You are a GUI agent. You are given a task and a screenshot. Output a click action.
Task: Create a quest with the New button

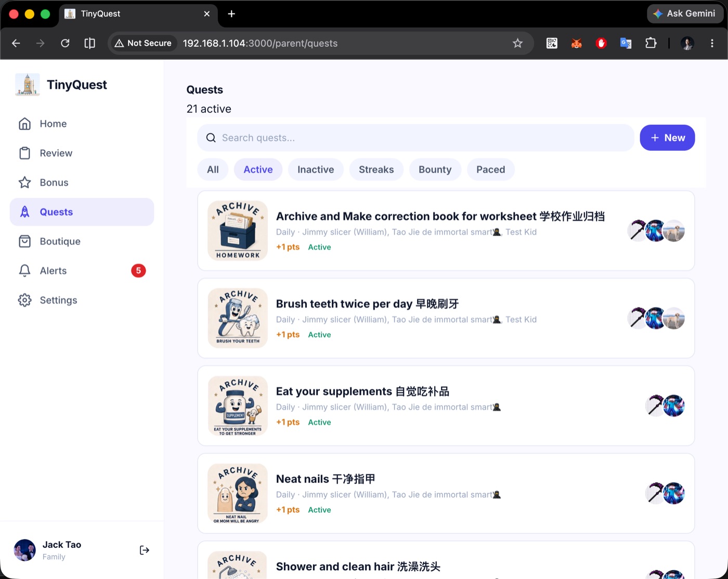[667, 138]
